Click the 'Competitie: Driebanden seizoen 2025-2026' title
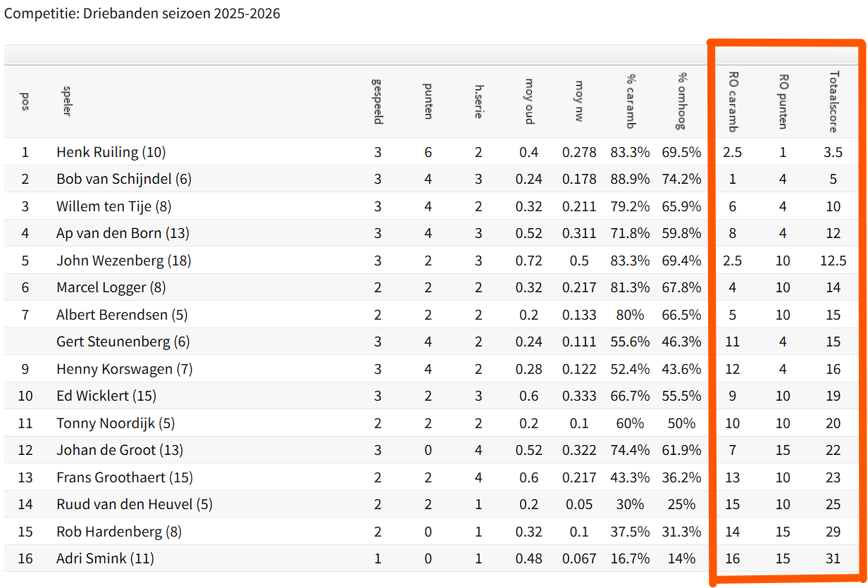 142,13
